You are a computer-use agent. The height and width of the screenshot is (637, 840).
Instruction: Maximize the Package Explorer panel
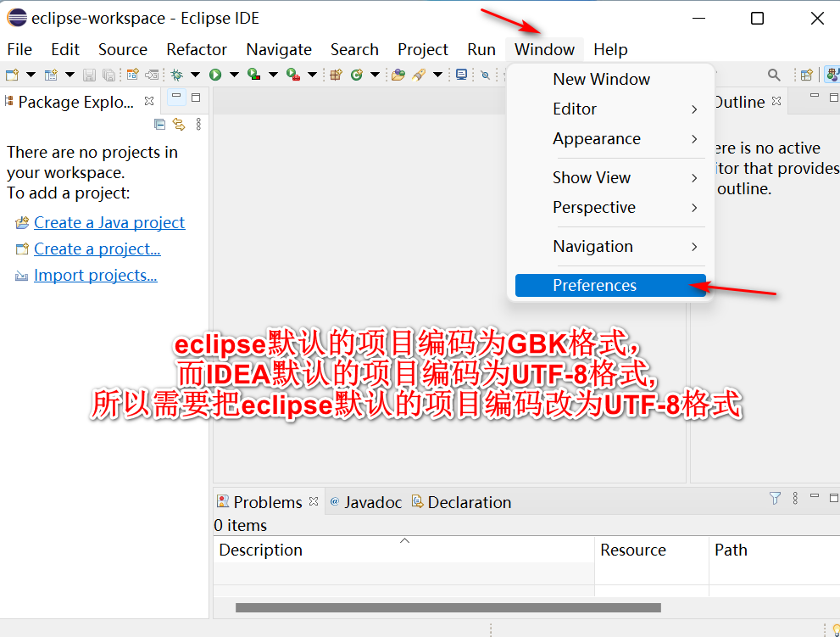tap(196, 98)
